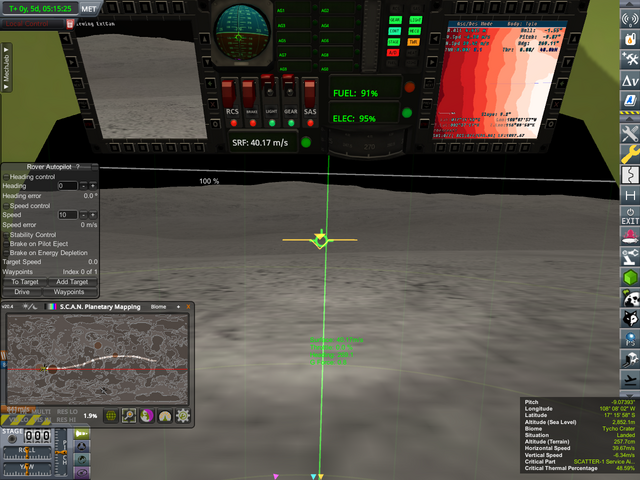Click the yellow wrench toolbar icon
This screenshot has width=640, height=480.
tap(630, 154)
